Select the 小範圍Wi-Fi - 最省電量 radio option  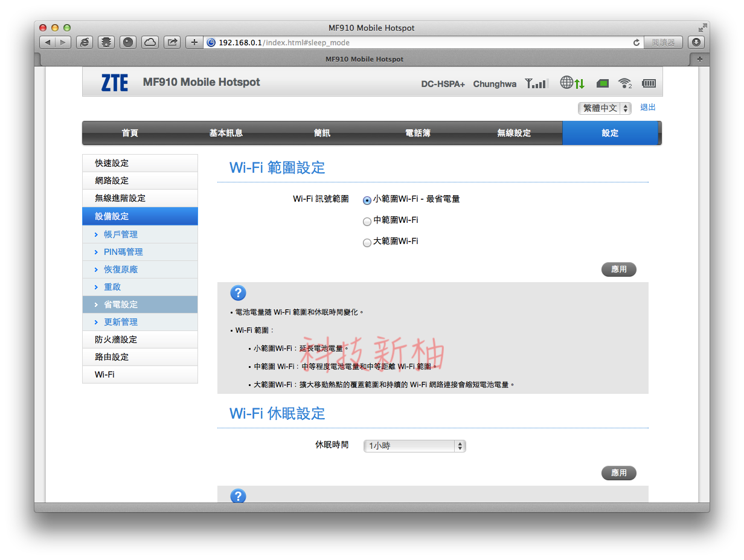coord(367,201)
